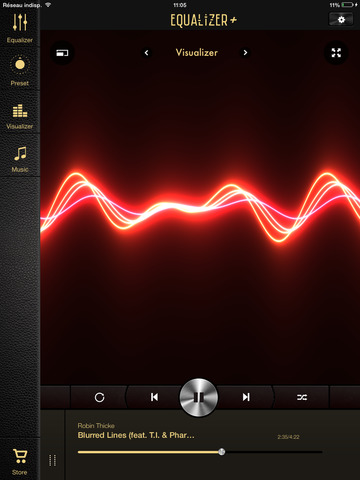Click the battery indicator in status bar

click(348, 5)
